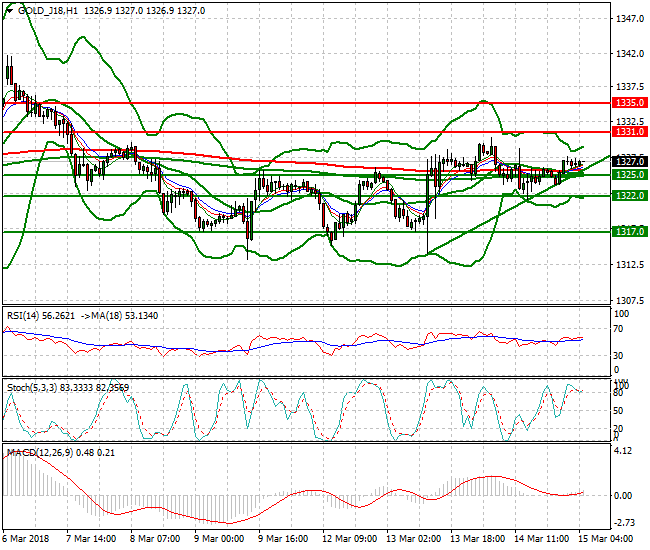Click the MACD scale value -2.73
Screen dimensions: 650x550
tap(624, 523)
